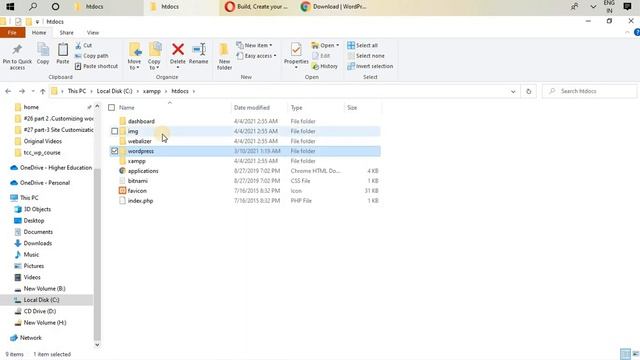Expand address bar history dropdown

(513, 91)
